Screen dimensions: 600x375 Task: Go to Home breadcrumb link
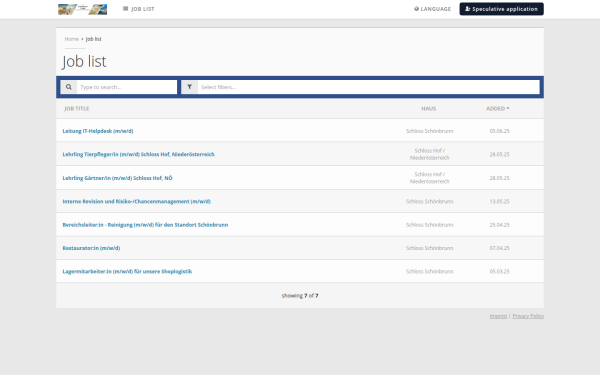click(72, 39)
